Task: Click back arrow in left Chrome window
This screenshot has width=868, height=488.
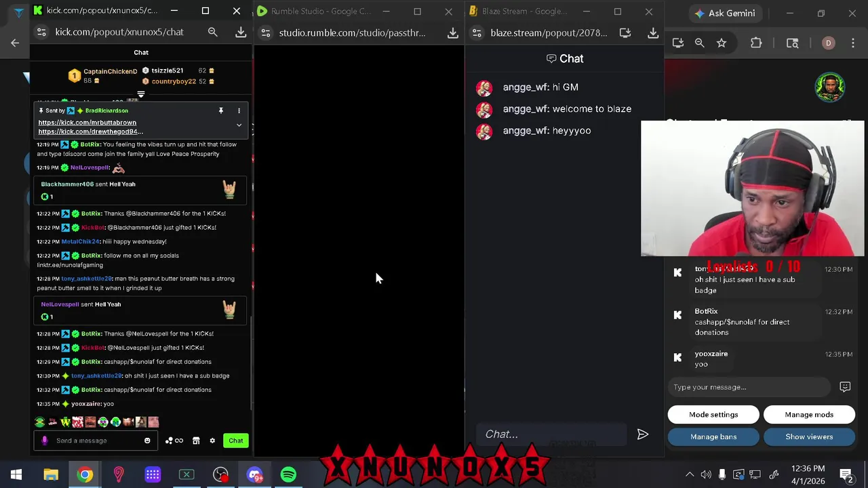Action: 15,43
